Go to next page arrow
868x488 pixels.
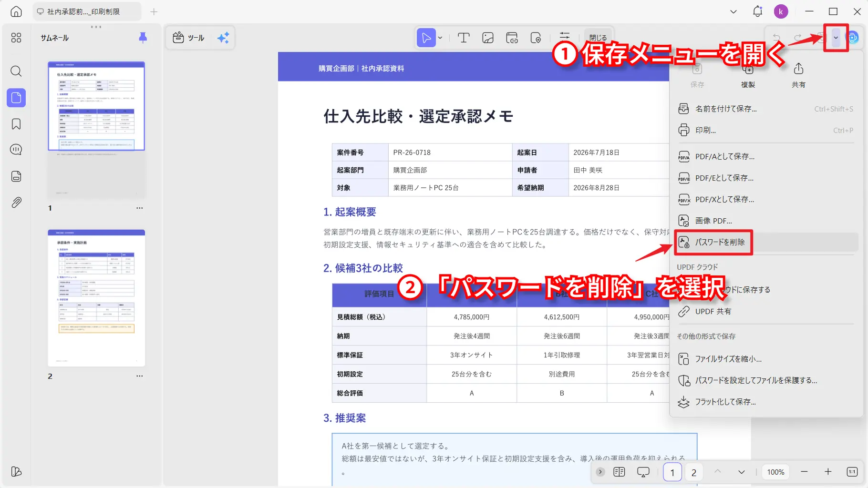741,472
